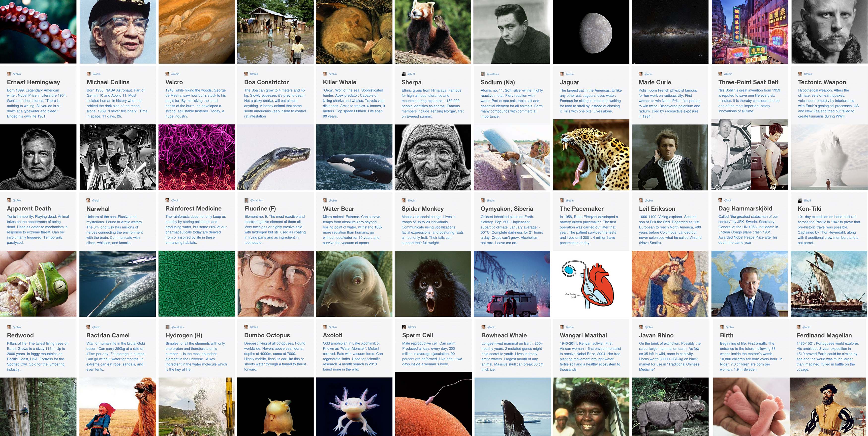
Task: Click the avatar icon on the Ernest Hemingway card
Action: (9, 74)
